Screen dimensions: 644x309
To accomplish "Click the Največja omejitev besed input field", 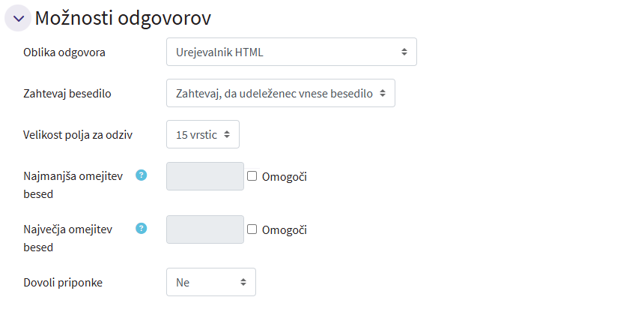I will 204,229.
